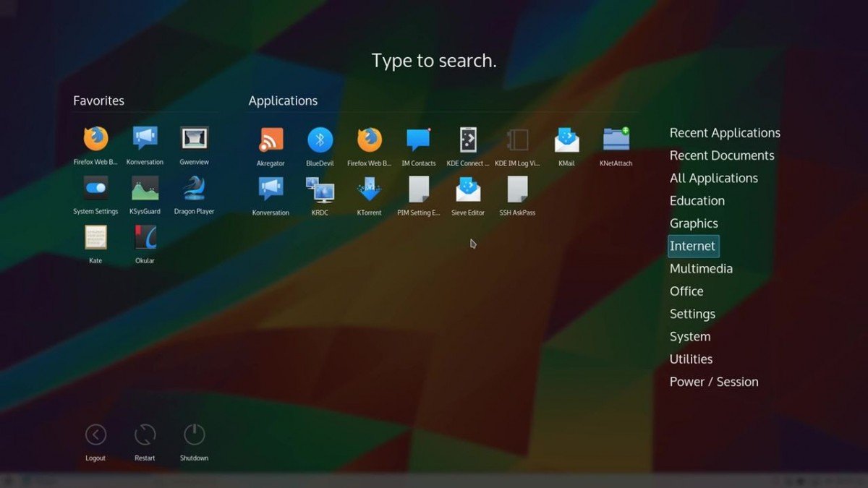Select the Multimedia category
This screenshot has width=868, height=488.
700,268
